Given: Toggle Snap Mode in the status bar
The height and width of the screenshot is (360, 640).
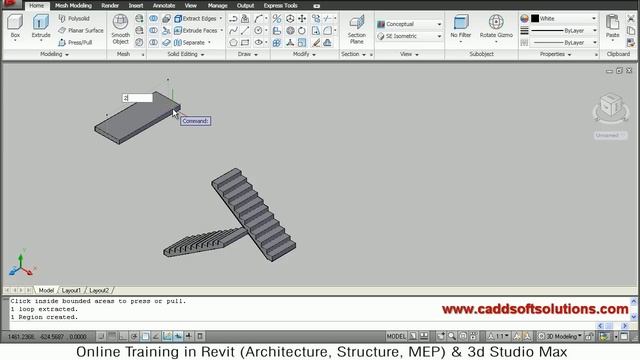Looking at the screenshot, I should coord(101,336).
